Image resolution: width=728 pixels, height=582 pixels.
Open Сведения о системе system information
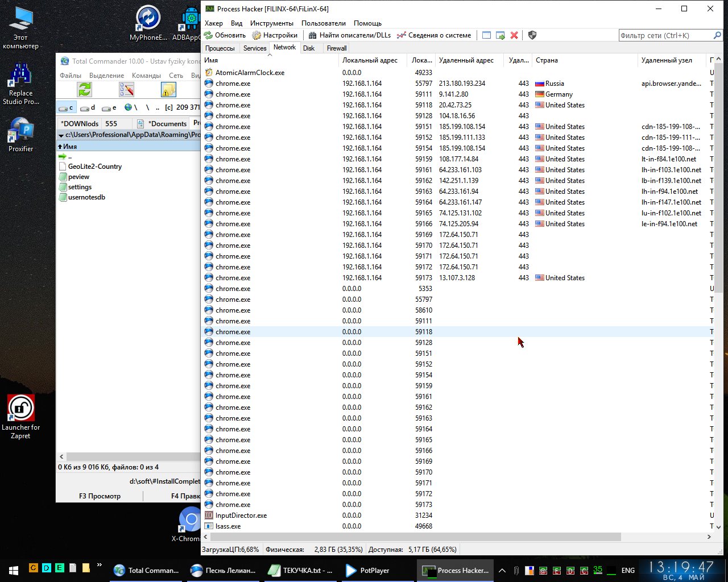(434, 35)
